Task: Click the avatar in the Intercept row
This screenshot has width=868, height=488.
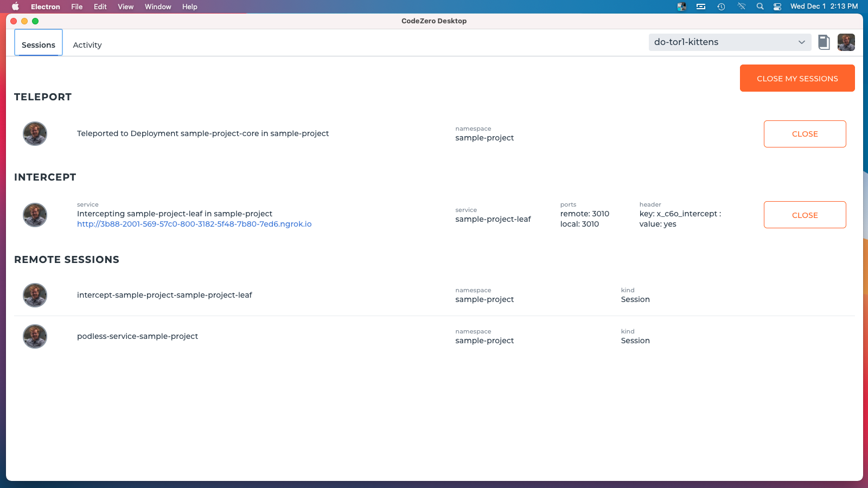Action: 35,215
